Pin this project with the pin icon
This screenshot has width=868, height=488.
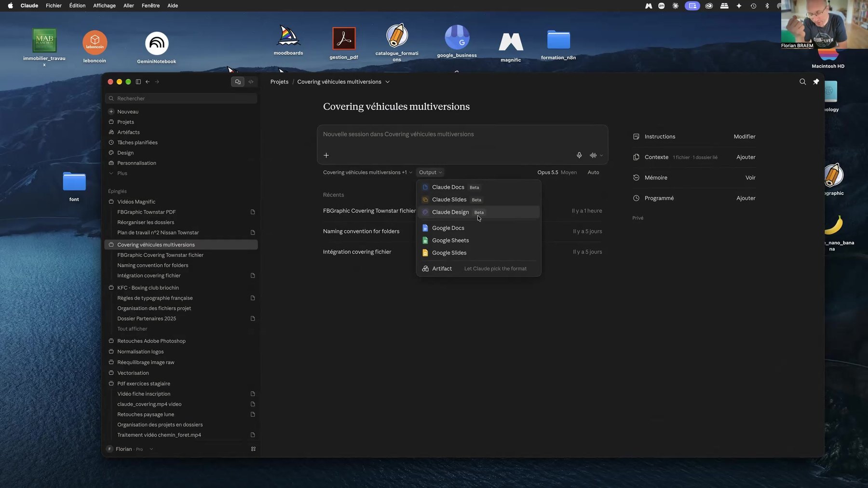816,82
